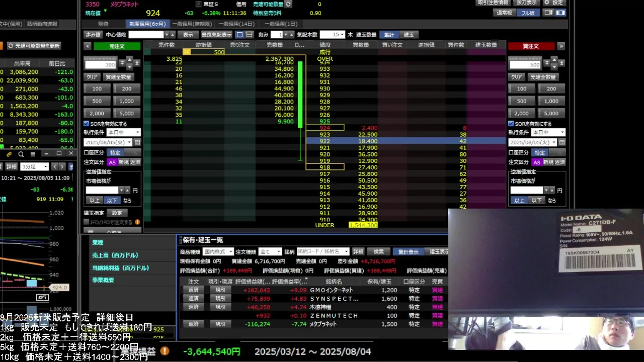Open sell-side date 2025/08/05 dropdown
The width and height of the screenshot is (644, 362).
tap(108, 142)
